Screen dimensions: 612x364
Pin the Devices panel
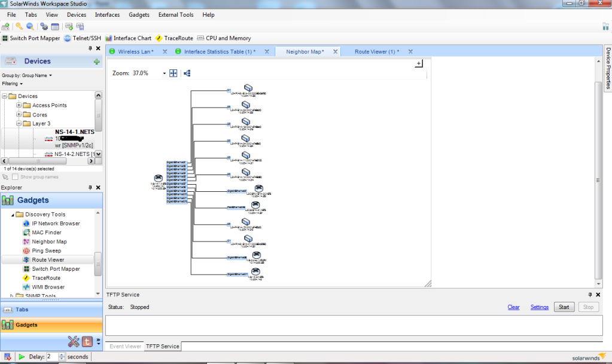coord(90,48)
